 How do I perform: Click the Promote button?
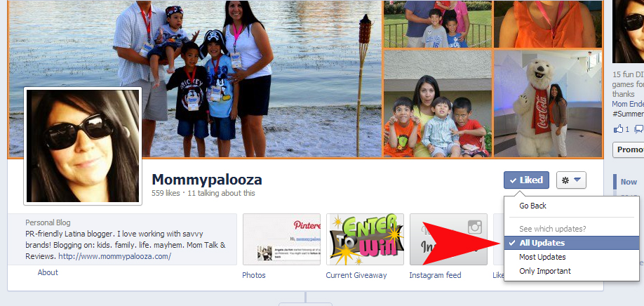click(629, 150)
